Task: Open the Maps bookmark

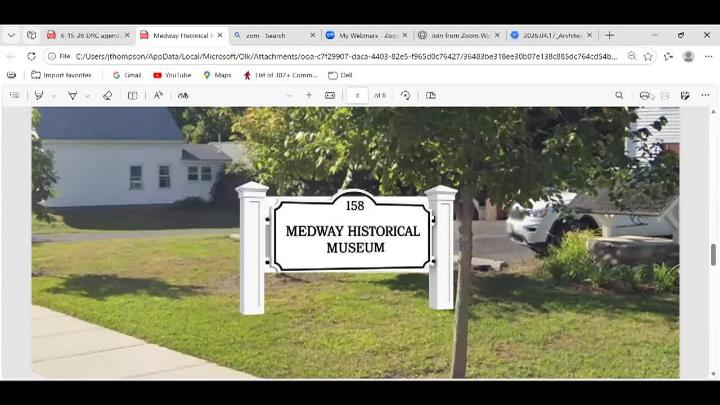Action: tap(217, 75)
